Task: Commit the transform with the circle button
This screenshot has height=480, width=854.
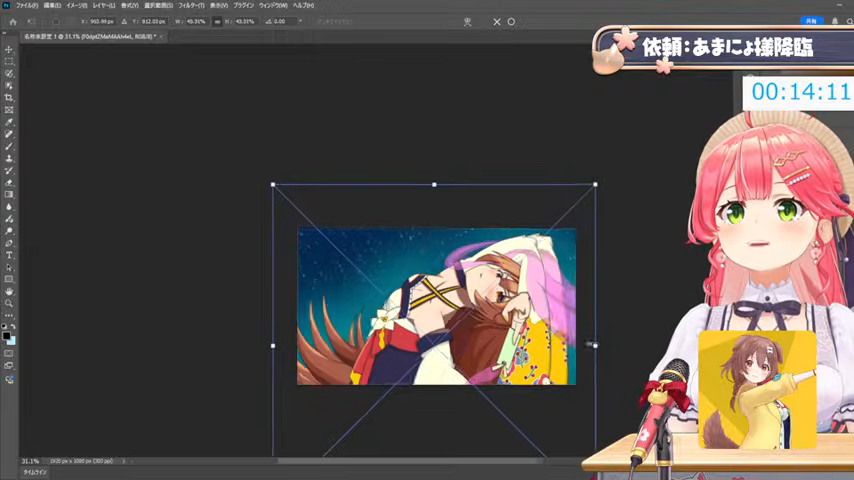Action: pyautogui.click(x=511, y=22)
